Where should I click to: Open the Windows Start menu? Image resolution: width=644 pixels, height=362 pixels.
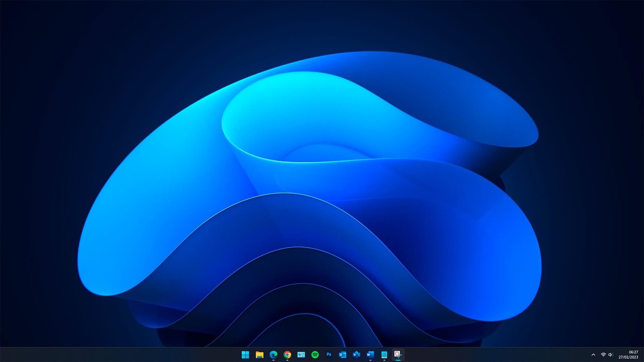(x=245, y=354)
